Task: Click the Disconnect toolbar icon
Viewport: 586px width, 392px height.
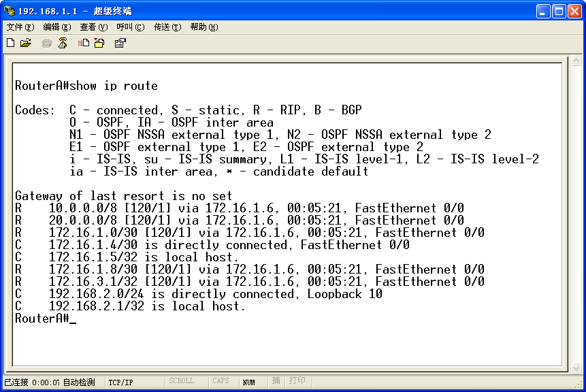Action: click(x=63, y=43)
